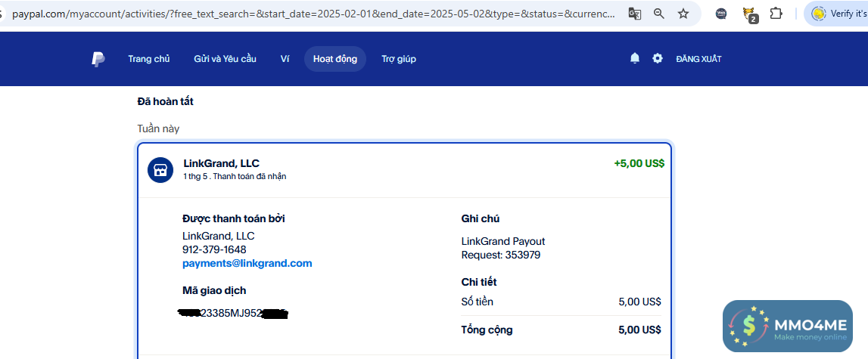Click the LinkGrand merchant store icon
Screen dimensions: 868x359
pyautogui.click(x=160, y=170)
